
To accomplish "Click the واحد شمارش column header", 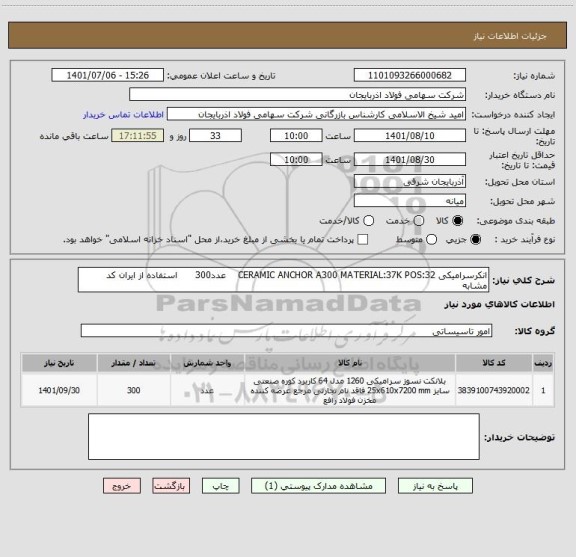I will click(207, 363).
